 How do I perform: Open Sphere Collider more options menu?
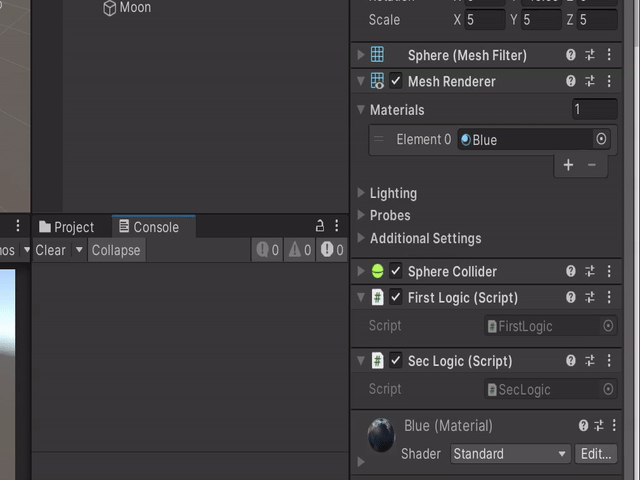pos(609,271)
